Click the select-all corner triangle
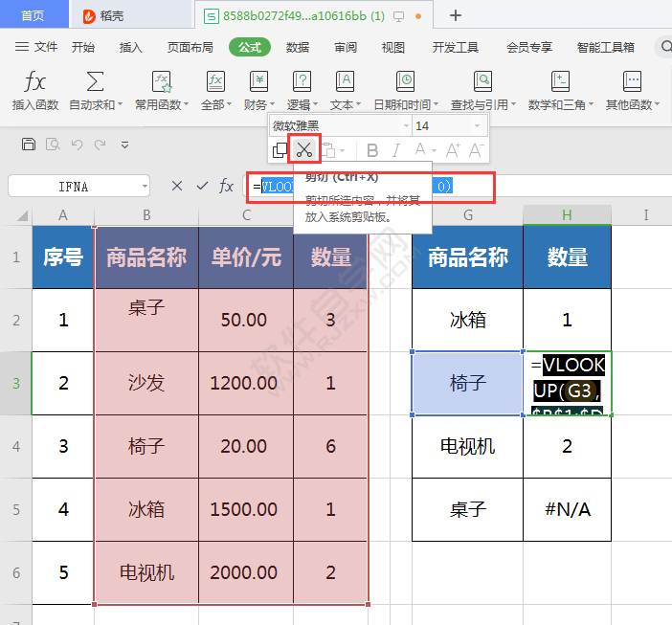Screen dimensions: 672x625 click(22, 215)
